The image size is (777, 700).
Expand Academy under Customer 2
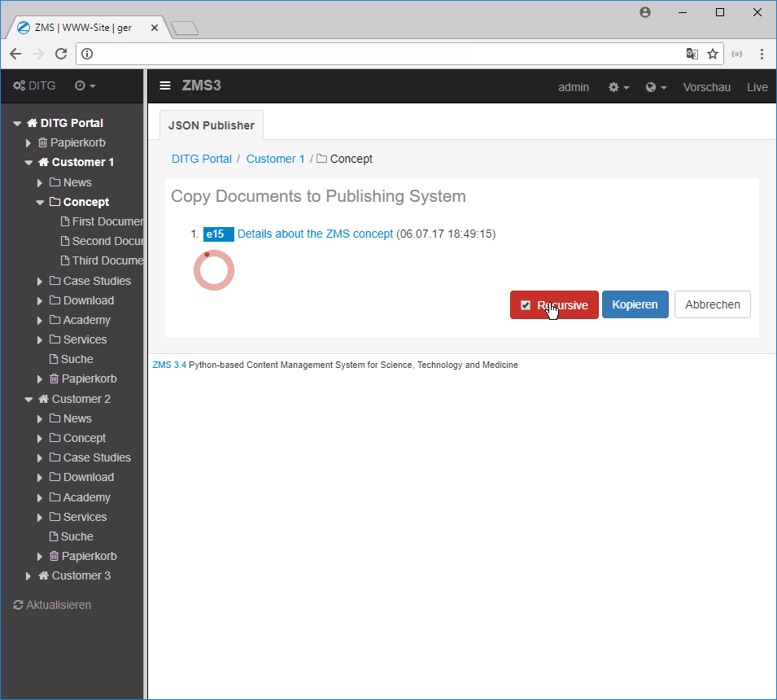tap(40, 497)
